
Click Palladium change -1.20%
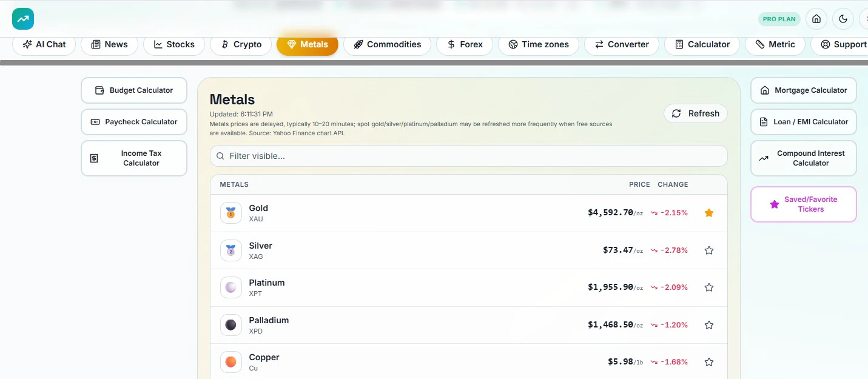pyautogui.click(x=670, y=325)
